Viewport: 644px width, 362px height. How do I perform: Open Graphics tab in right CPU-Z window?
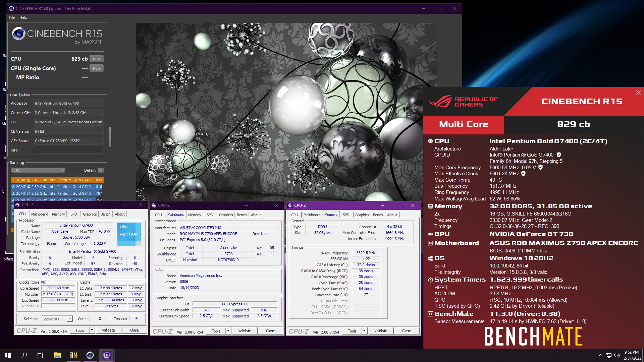coord(362,215)
